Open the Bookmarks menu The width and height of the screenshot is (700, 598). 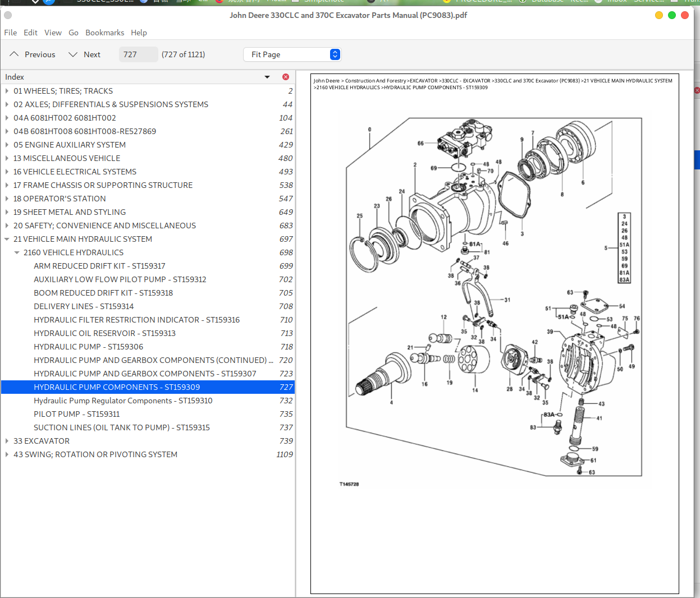[104, 33]
